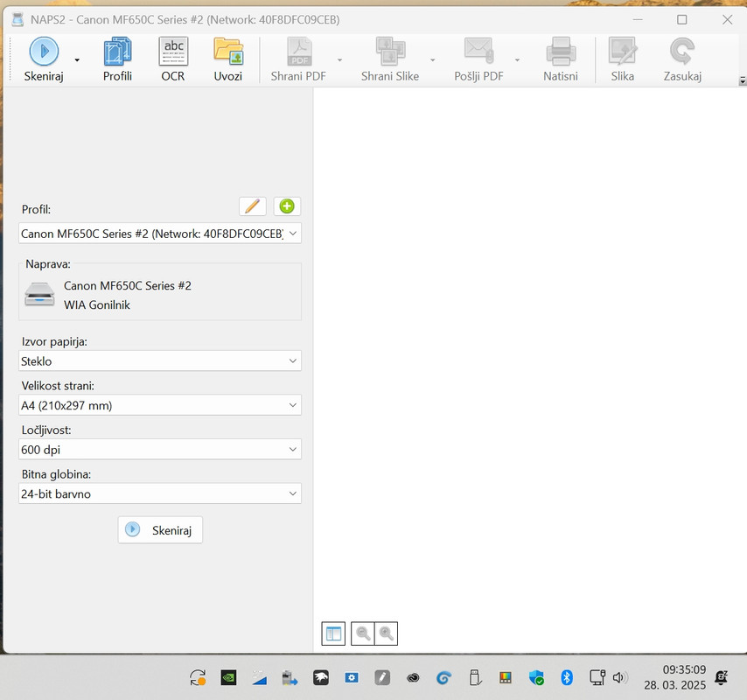Image resolution: width=747 pixels, height=700 pixels.
Task: Toggle the sidebar panel layout button
Action: pos(333,633)
